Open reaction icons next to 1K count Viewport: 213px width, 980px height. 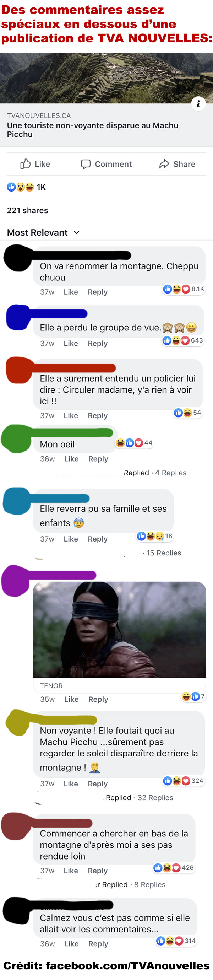[21, 187]
